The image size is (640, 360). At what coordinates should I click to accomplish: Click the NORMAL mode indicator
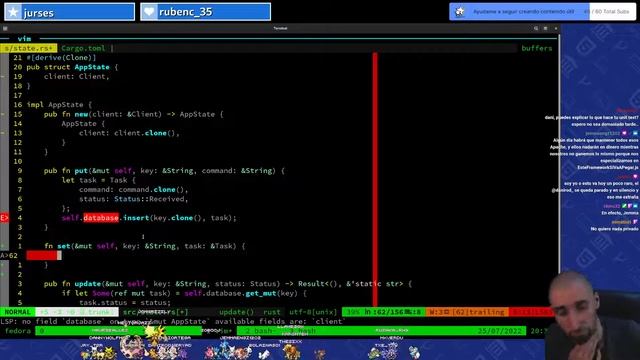(x=17, y=312)
